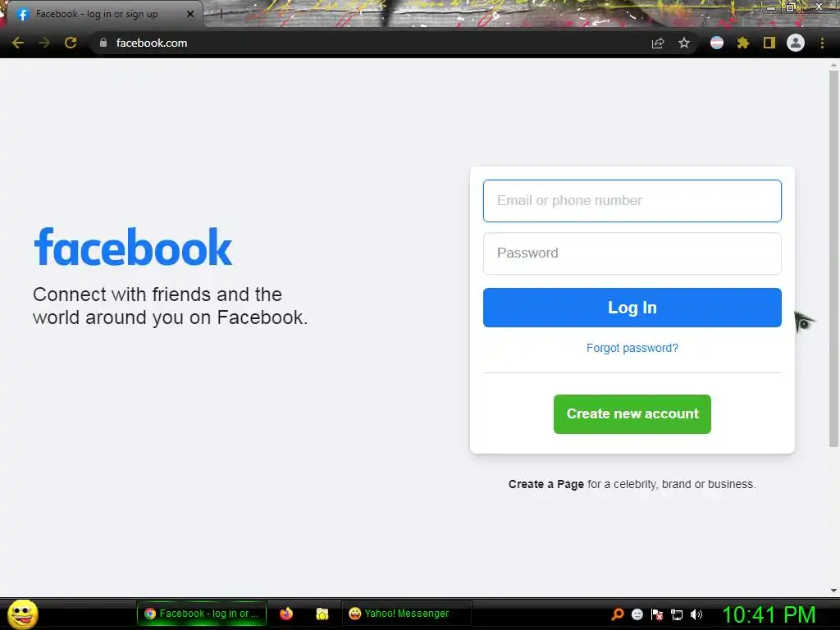The width and height of the screenshot is (840, 630).
Task: Reload the Facebook page
Action: (x=71, y=43)
